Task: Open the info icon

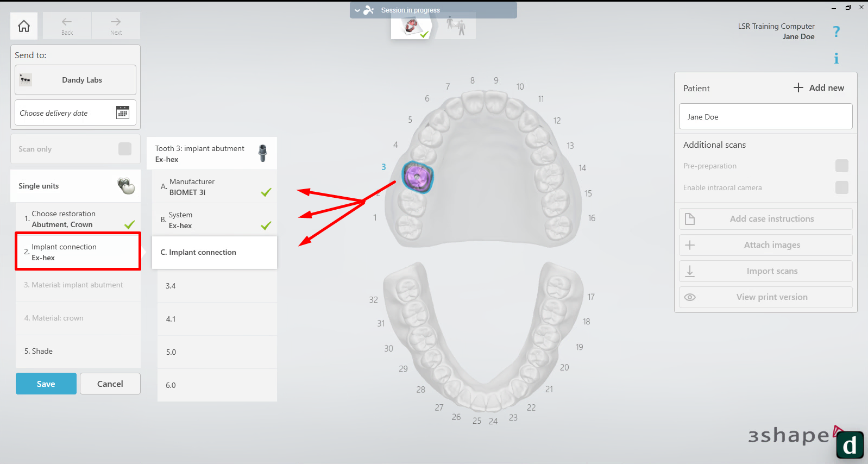Action: 836,58
